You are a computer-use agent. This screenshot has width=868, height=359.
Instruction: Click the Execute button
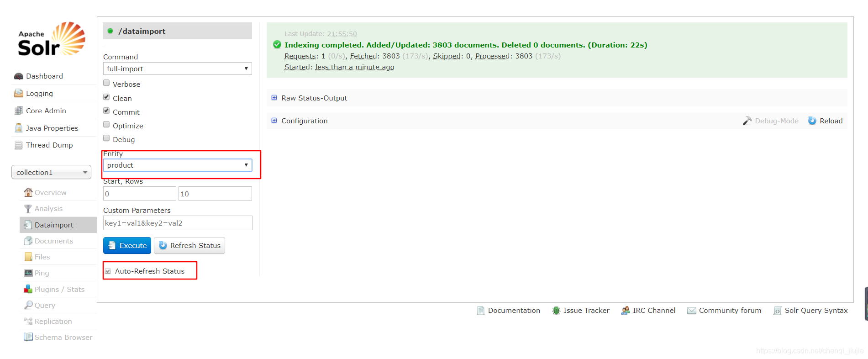(x=127, y=246)
